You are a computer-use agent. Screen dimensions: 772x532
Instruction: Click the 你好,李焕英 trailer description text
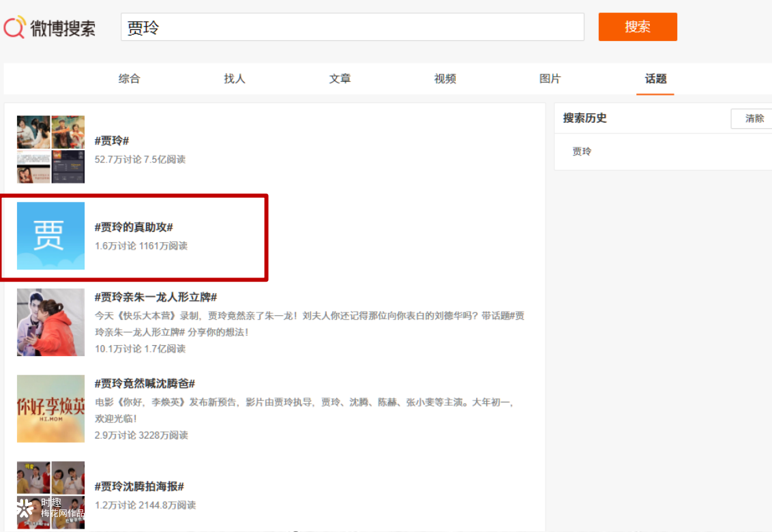306,411
